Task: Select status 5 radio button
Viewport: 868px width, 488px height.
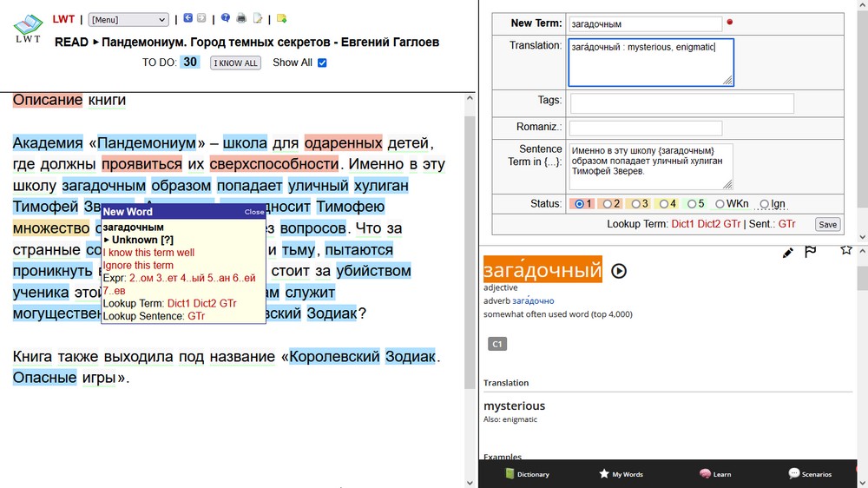Action: tap(692, 204)
